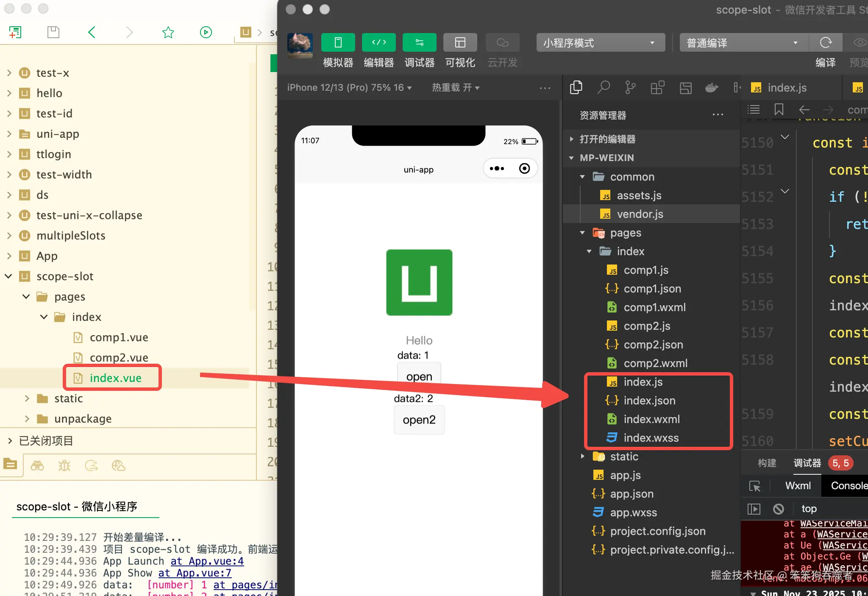Viewport: 868px width, 596px height.
Task: Toggle the editor panel button
Action: tap(378, 42)
